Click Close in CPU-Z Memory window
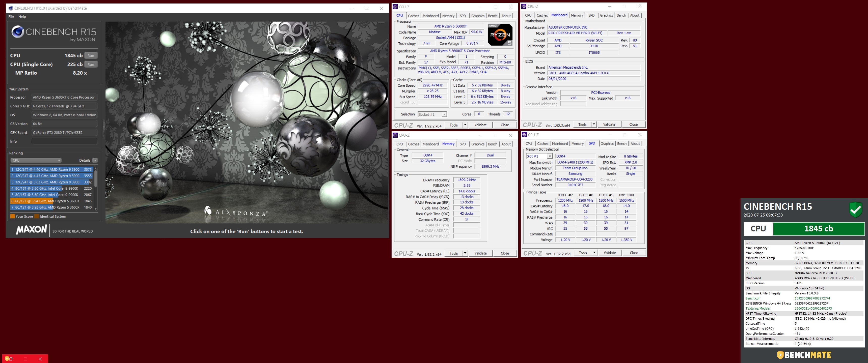Image resolution: width=868 pixels, height=363 pixels. 504,253
